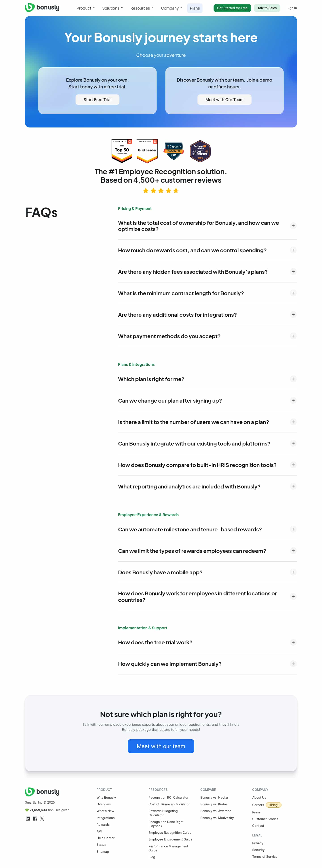322x868 pixels.
Task: Click the Capterra Shortlist 2025 badge
Action: click(x=174, y=151)
